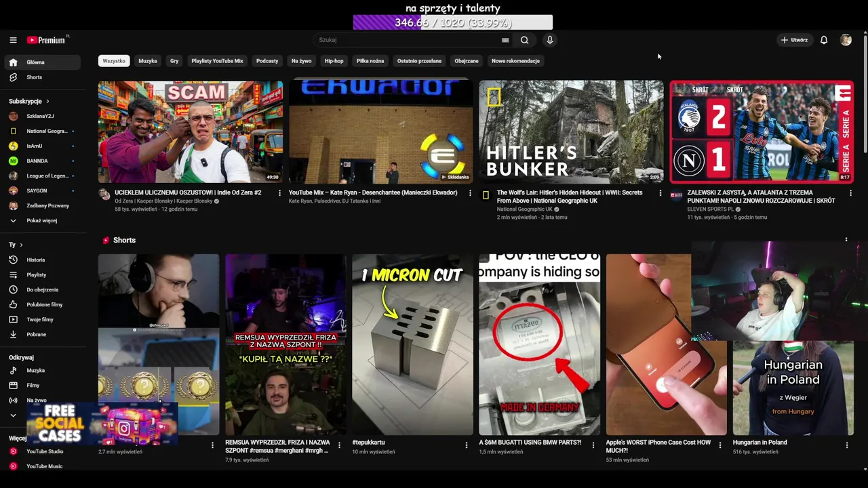Open Muzyka under Odkrywaj
This screenshot has width=868, height=488.
click(x=42, y=371)
